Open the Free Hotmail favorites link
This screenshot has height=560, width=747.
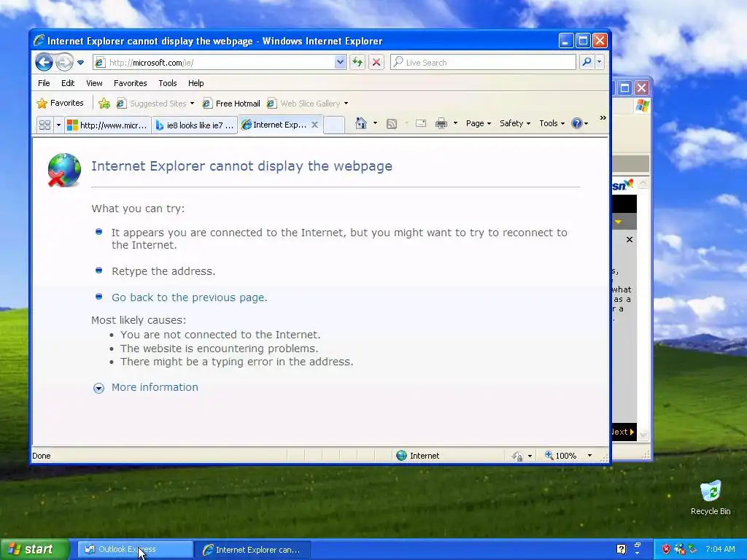pyautogui.click(x=231, y=104)
